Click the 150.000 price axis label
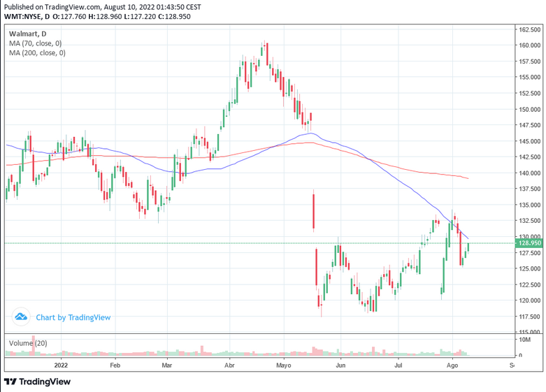546x392 pixels. (x=530, y=109)
